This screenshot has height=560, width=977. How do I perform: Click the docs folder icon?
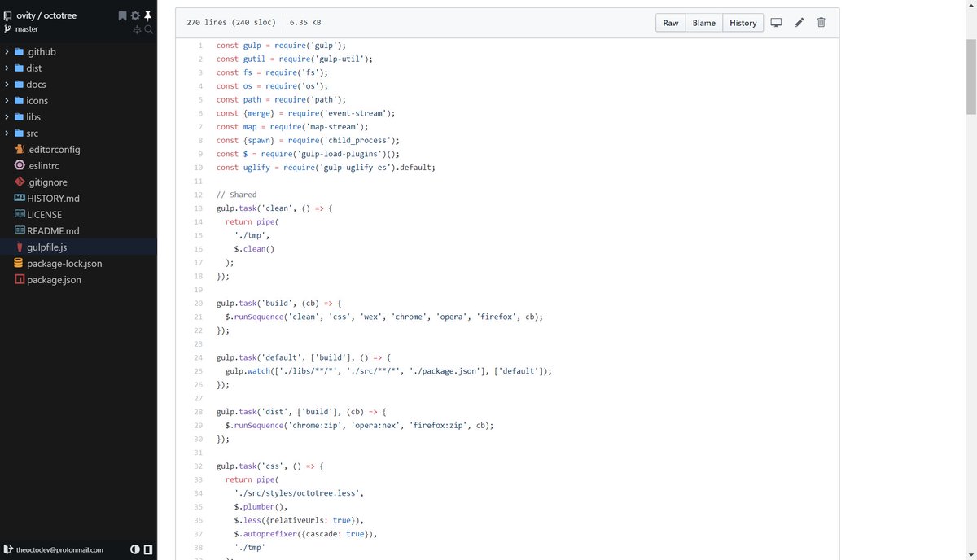pyautogui.click(x=20, y=85)
